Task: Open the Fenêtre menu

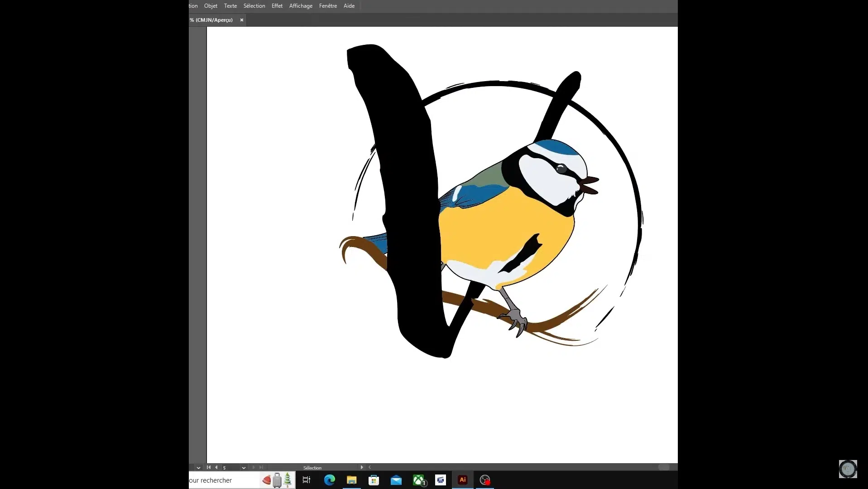Action: (328, 6)
